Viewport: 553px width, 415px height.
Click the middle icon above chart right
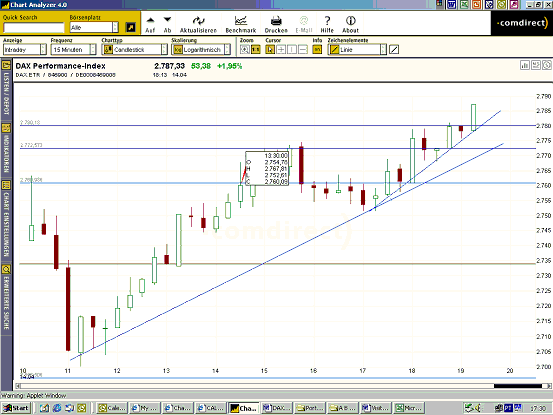[x=536, y=65]
